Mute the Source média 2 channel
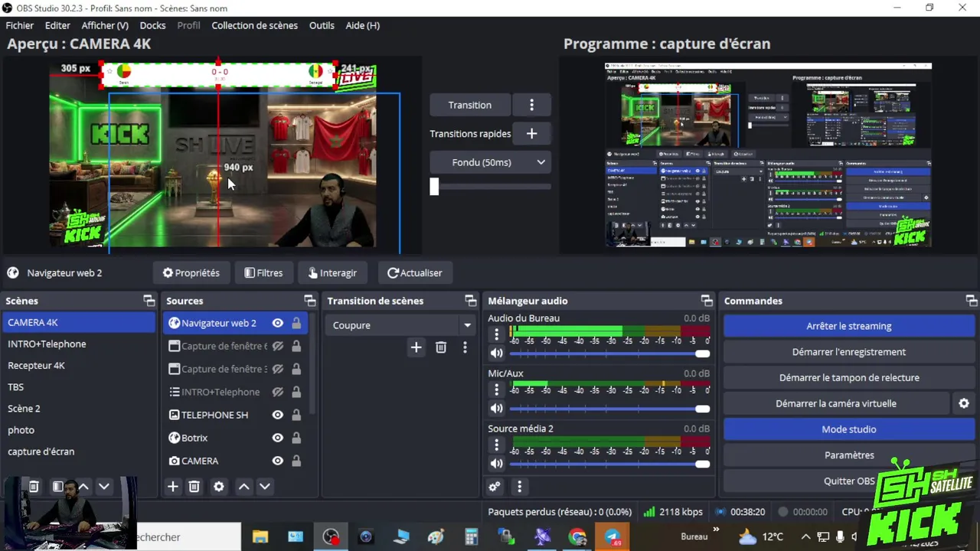This screenshot has width=980, height=551. click(x=497, y=464)
